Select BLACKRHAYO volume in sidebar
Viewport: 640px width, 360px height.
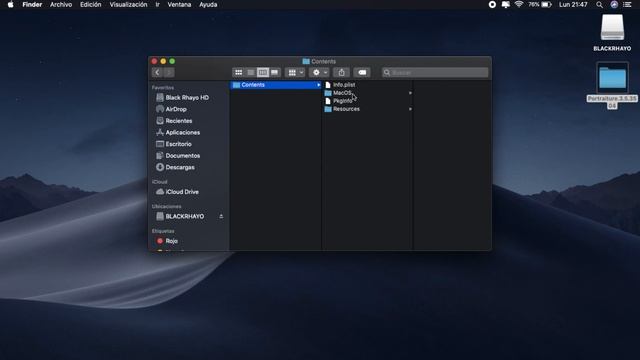coord(184,216)
